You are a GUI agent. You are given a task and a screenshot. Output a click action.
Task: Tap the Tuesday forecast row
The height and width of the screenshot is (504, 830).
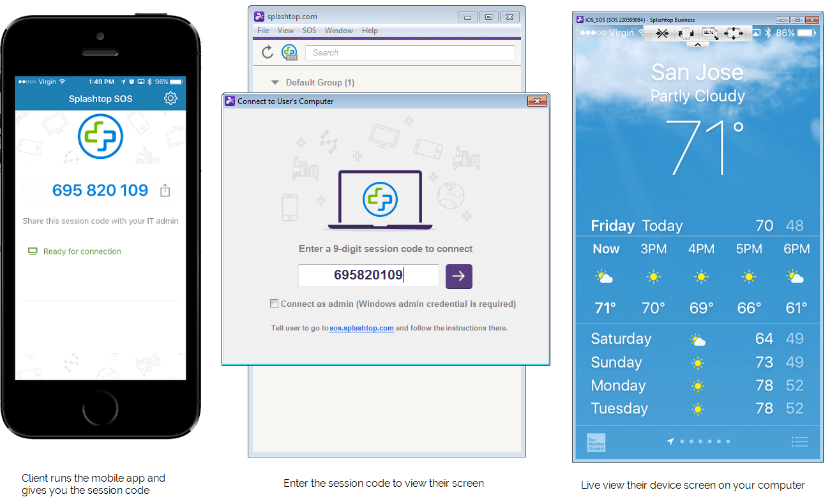click(697, 408)
